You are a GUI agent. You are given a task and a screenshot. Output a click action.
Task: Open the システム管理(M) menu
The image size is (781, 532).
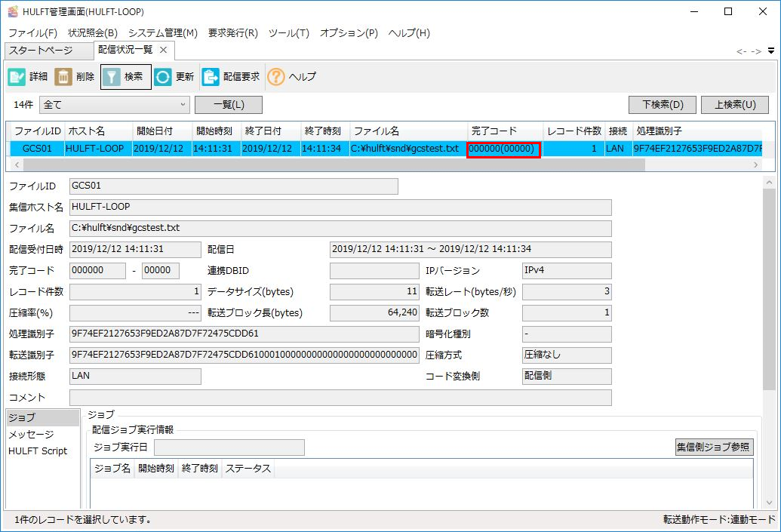tap(163, 33)
